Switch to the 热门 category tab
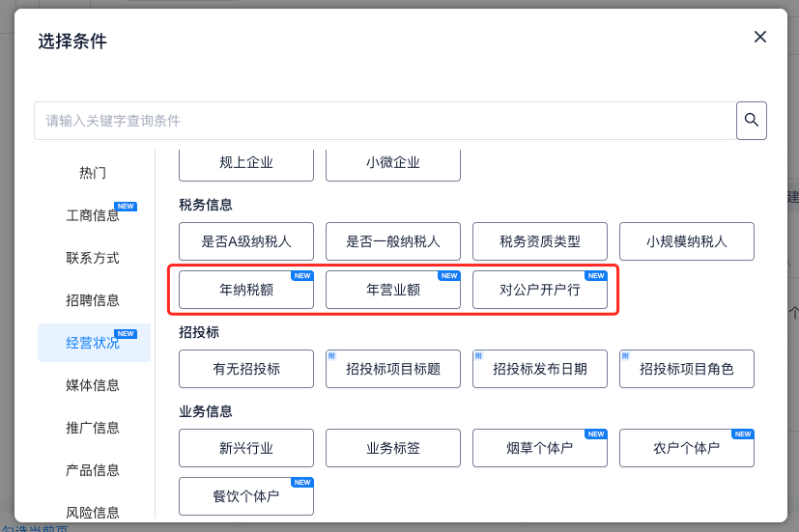Viewport: 799px width, 532px height. click(93, 173)
